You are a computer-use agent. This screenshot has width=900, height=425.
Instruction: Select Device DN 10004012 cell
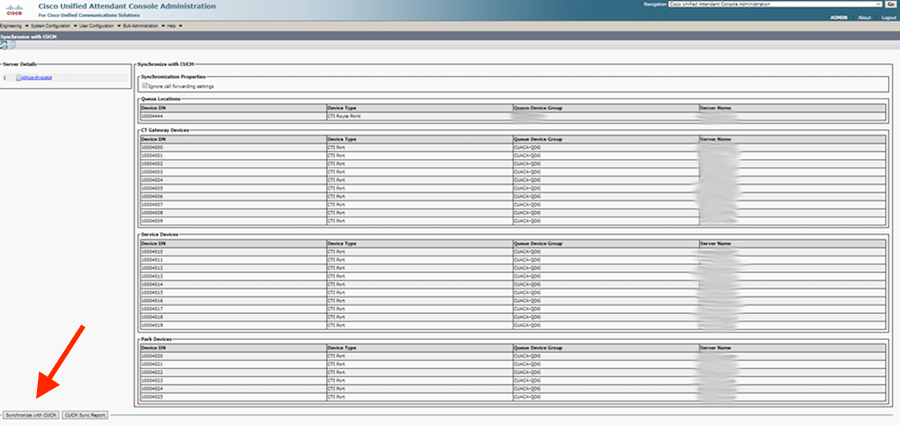pos(233,268)
